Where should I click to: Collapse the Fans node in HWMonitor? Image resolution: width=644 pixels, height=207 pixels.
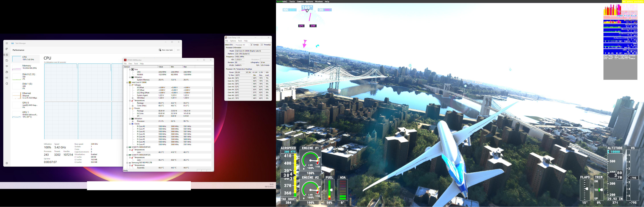tap(130, 69)
